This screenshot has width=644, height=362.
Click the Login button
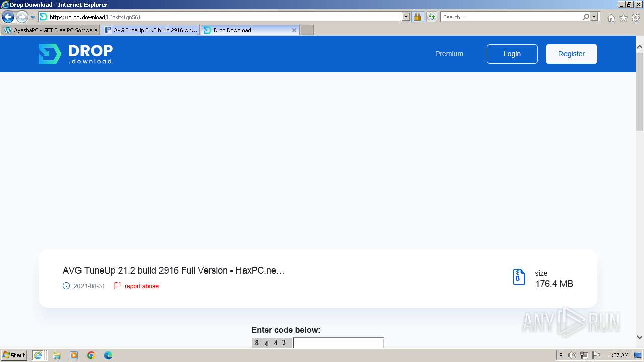pyautogui.click(x=512, y=54)
